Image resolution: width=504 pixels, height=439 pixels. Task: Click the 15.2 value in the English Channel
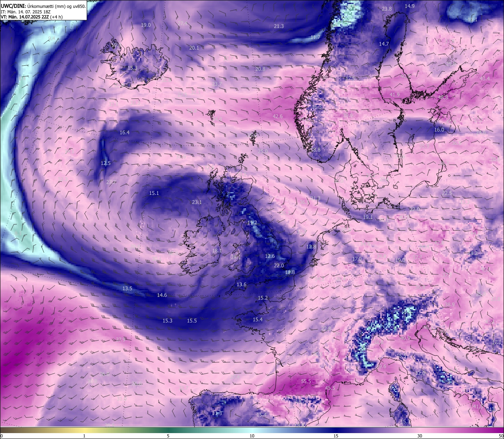click(263, 298)
